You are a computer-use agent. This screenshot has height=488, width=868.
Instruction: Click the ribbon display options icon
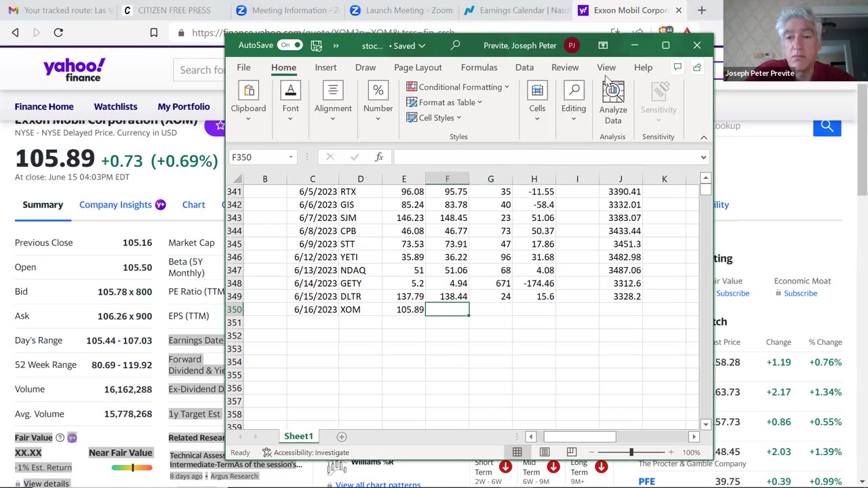click(603, 45)
